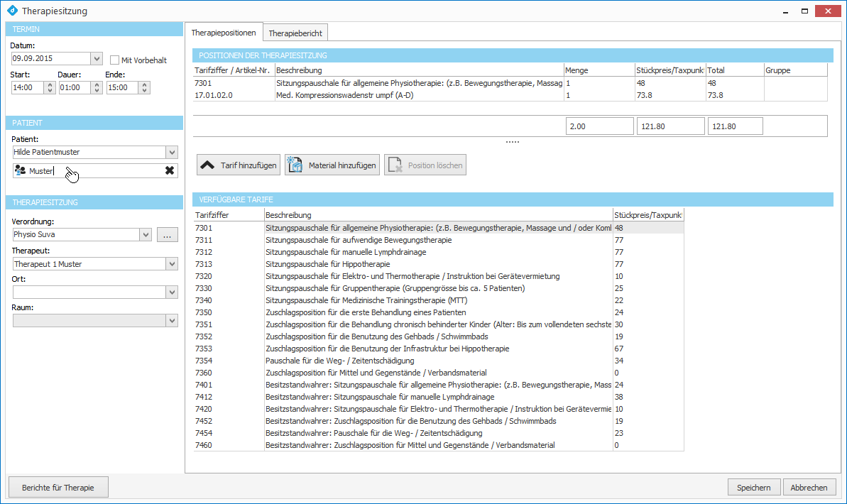Click the ellipsis button next to Verordnung

click(x=167, y=235)
